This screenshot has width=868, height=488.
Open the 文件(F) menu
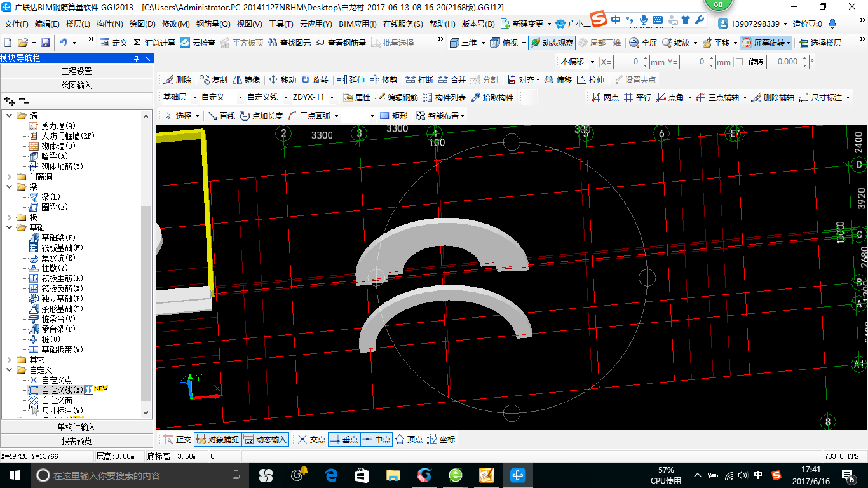tap(17, 24)
